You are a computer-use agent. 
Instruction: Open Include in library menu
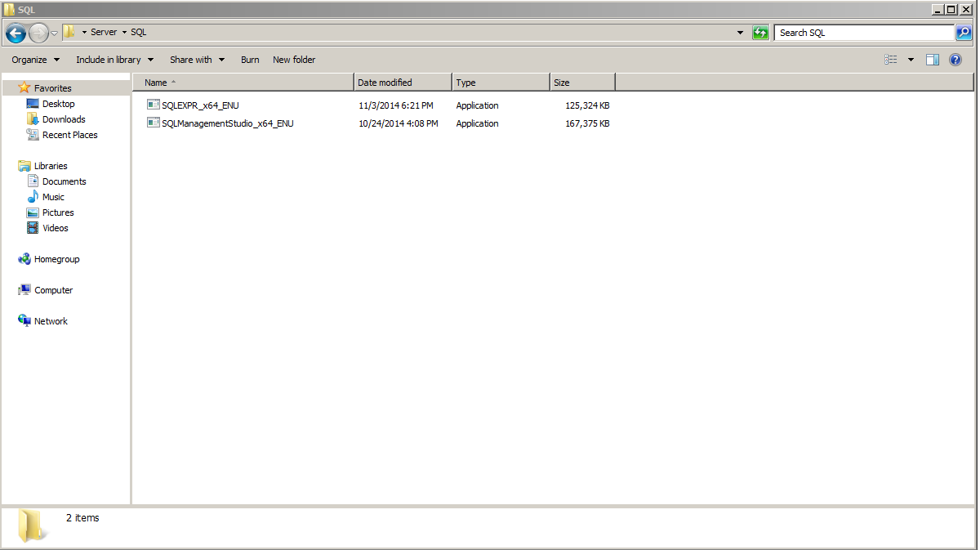(x=115, y=60)
